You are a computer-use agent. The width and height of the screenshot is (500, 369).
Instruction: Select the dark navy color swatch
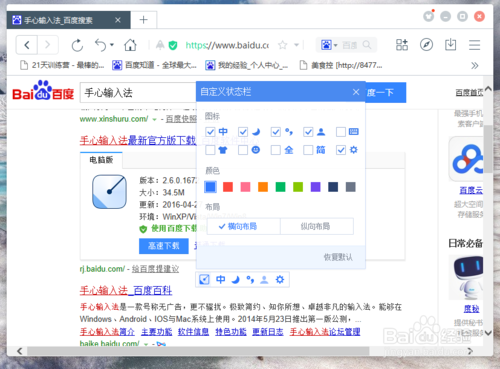click(333, 187)
